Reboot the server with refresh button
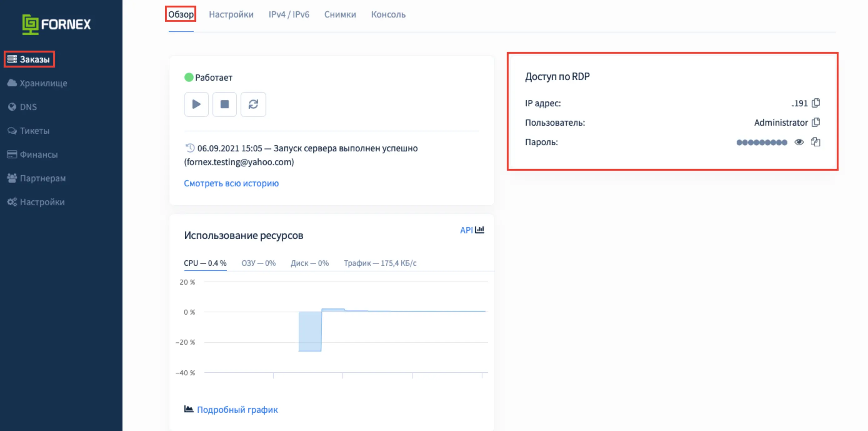 pyautogui.click(x=253, y=104)
